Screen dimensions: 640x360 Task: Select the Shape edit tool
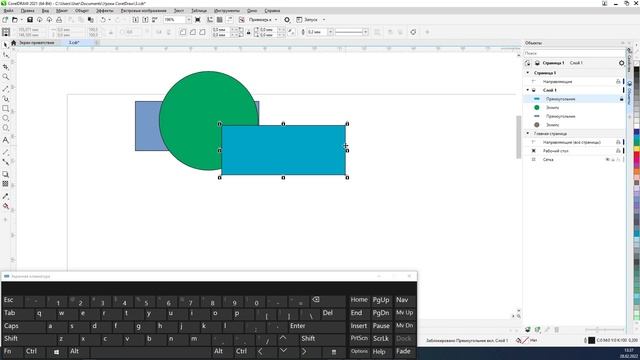tap(5, 55)
